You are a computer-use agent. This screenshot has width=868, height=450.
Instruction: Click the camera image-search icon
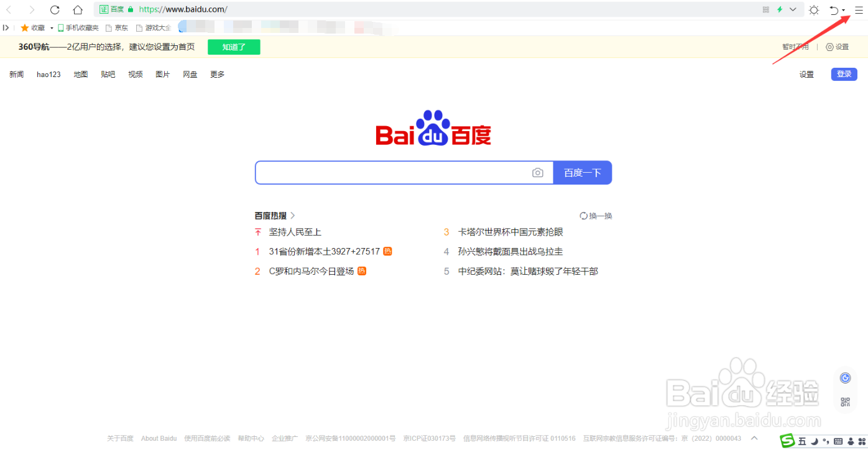point(538,173)
